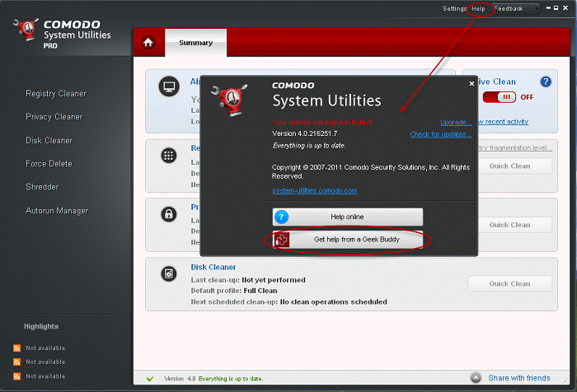Click the Highlights heading

pos(41,327)
